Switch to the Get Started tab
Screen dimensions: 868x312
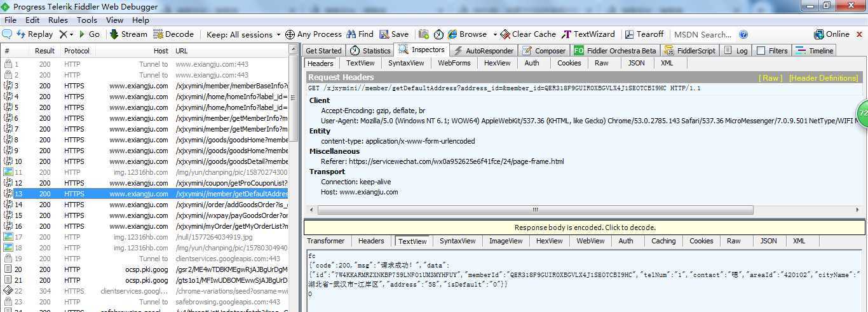323,51
